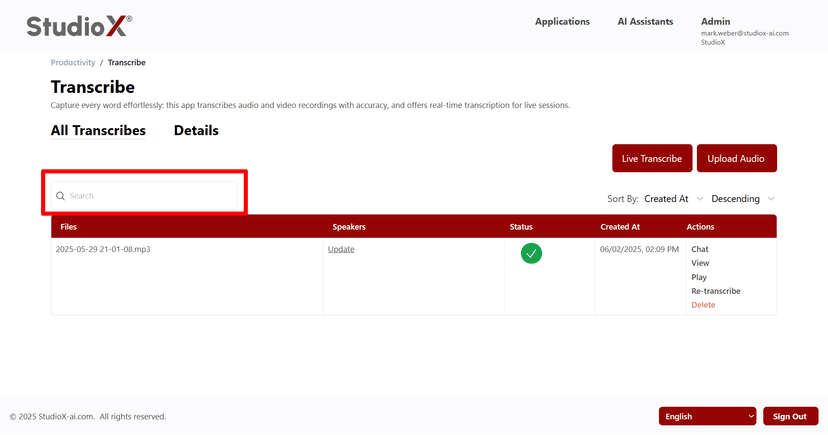Delete the transcribed file
Viewport: 828px width, 435px height.
point(703,305)
